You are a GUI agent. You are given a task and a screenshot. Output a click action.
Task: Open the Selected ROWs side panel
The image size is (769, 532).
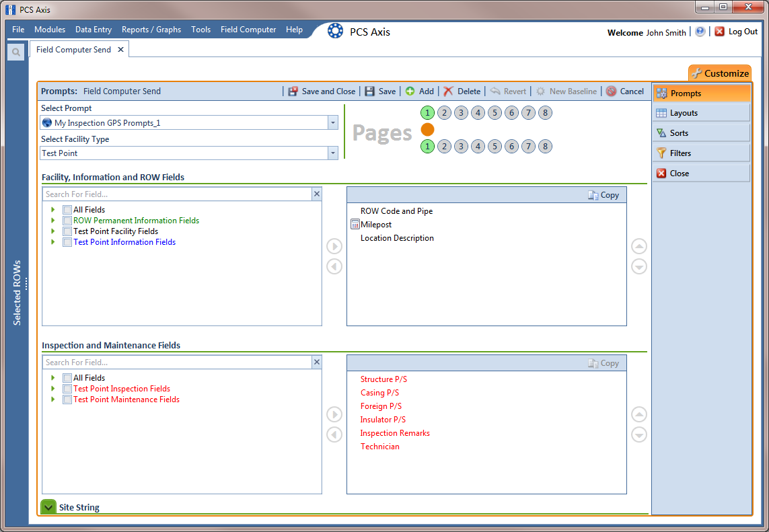(x=17, y=293)
